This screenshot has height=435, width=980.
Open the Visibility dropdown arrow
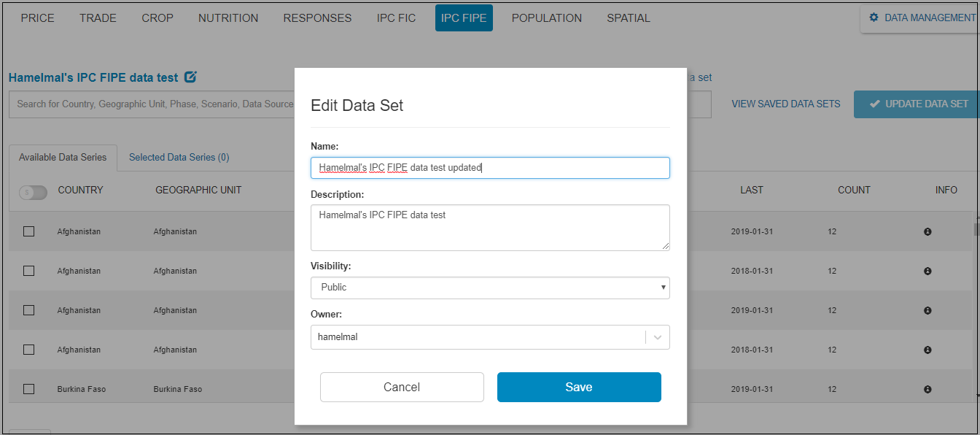[662, 288]
